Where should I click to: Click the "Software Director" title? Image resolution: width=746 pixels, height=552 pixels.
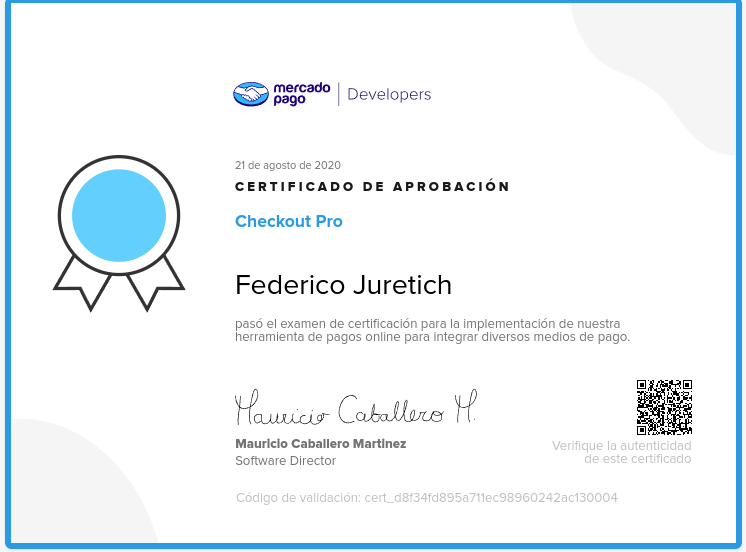click(285, 461)
